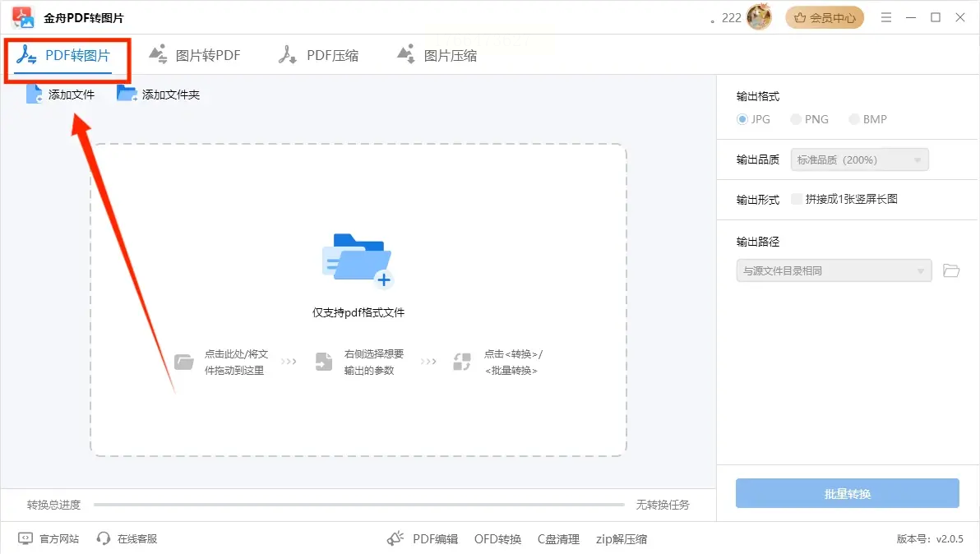Click the 添加文件 button
980x554 pixels.
tap(61, 95)
